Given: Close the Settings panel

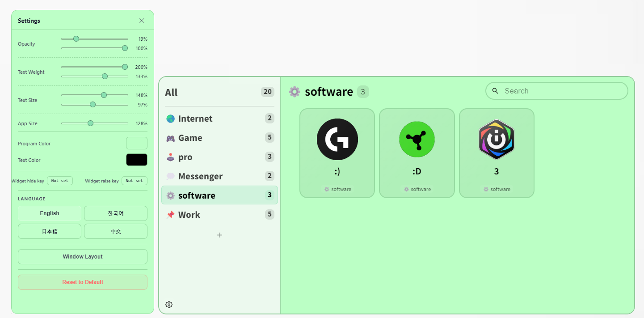Looking at the screenshot, I should pos(142,21).
